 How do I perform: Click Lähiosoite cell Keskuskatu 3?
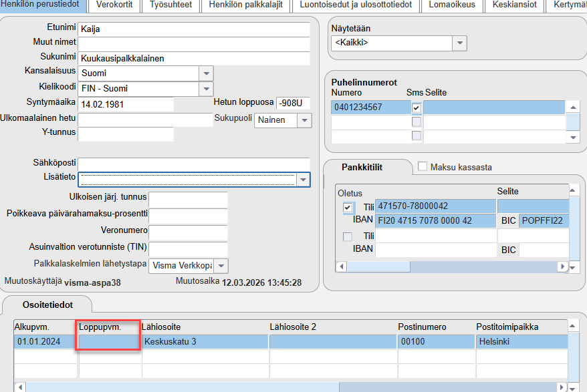point(205,342)
